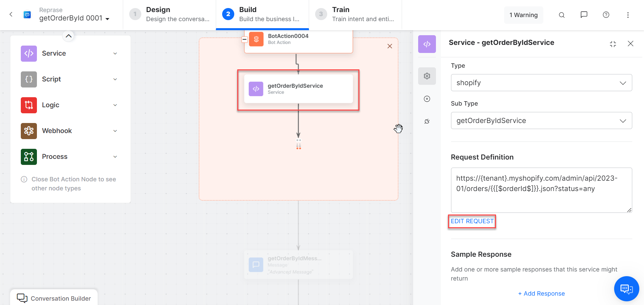This screenshot has height=305, width=644.
Task: Shrink the Service properties panel
Action: coord(613,44)
